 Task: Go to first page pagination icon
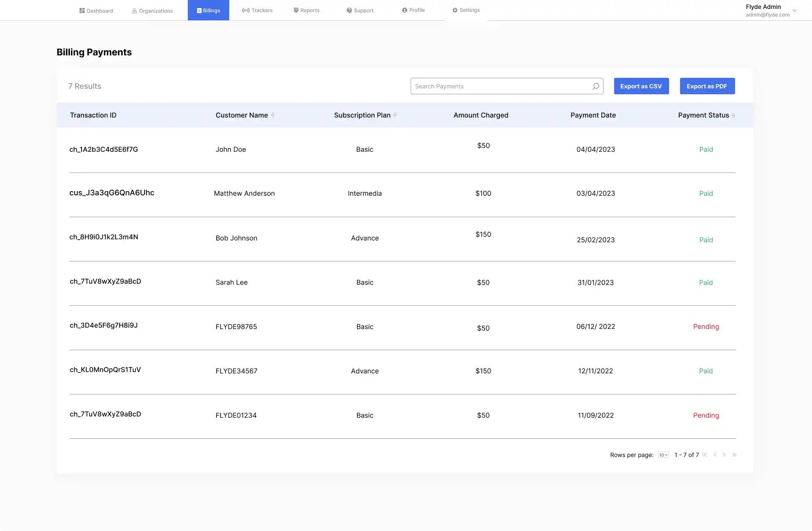tap(705, 455)
